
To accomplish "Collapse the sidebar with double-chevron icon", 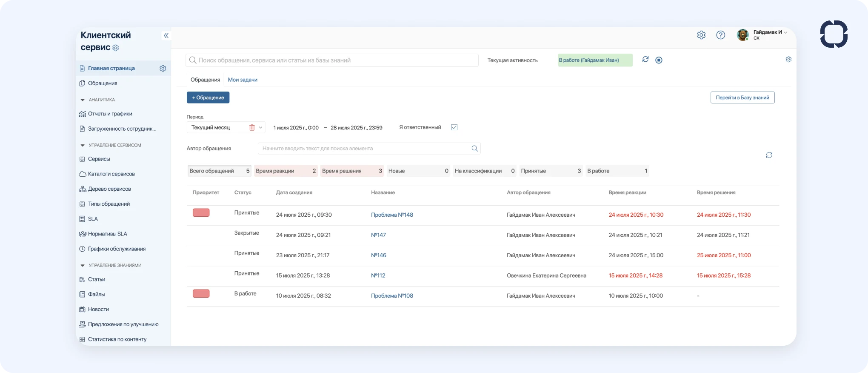I will point(166,36).
